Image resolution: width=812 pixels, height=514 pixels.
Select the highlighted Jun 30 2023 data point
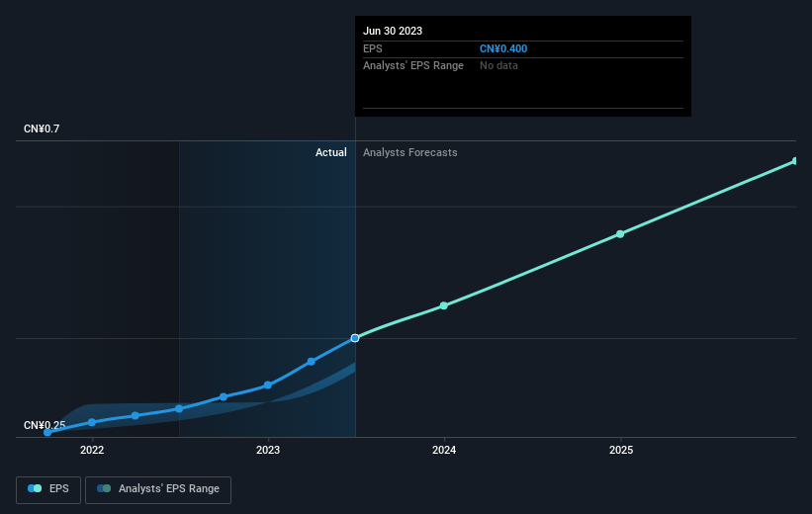coord(355,338)
